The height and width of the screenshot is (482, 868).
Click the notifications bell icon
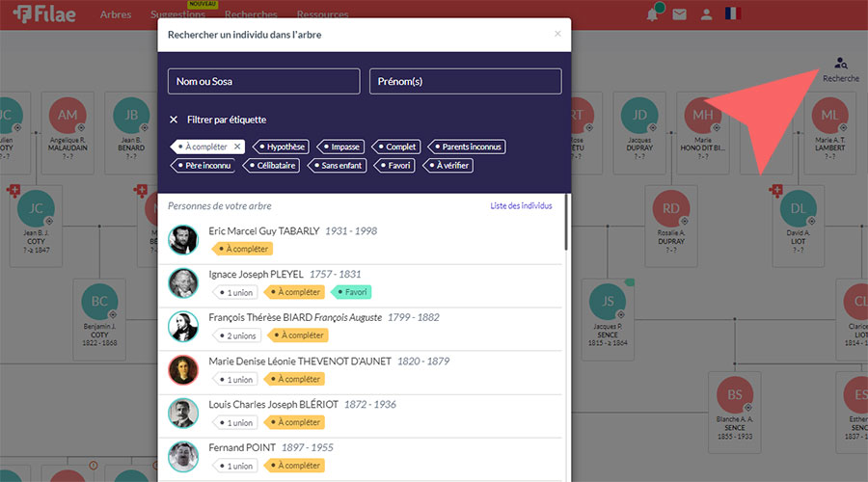coord(654,14)
